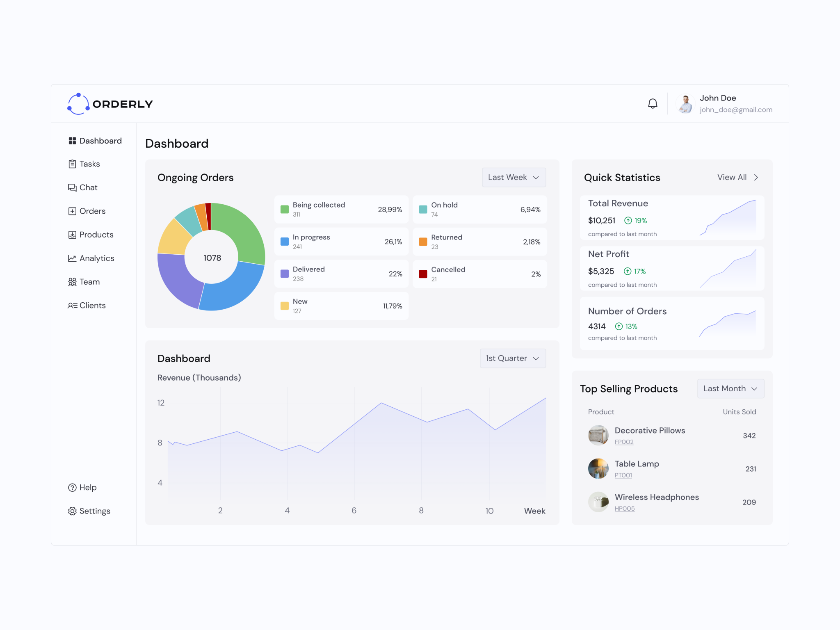Open the Help label in sidebar
The height and width of the screenshot is (630, 840).
pyautogui.click(x=88, y=487)
